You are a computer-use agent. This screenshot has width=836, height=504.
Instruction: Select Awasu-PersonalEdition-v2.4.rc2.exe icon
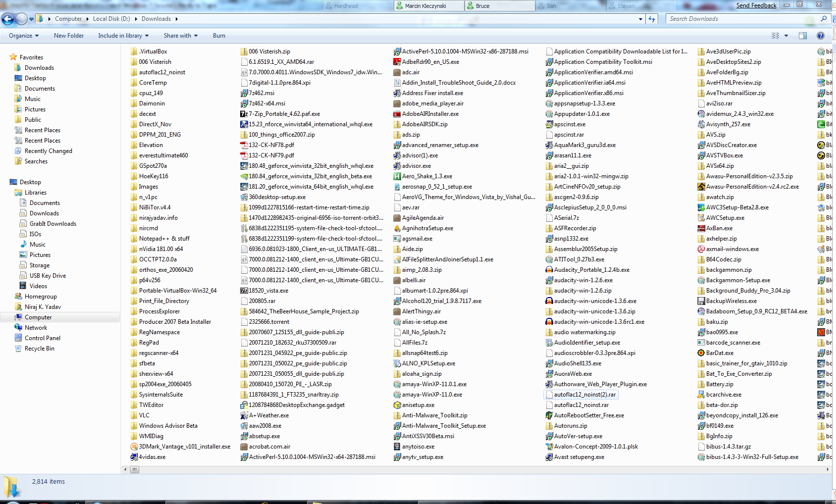[x=701, y=187]
